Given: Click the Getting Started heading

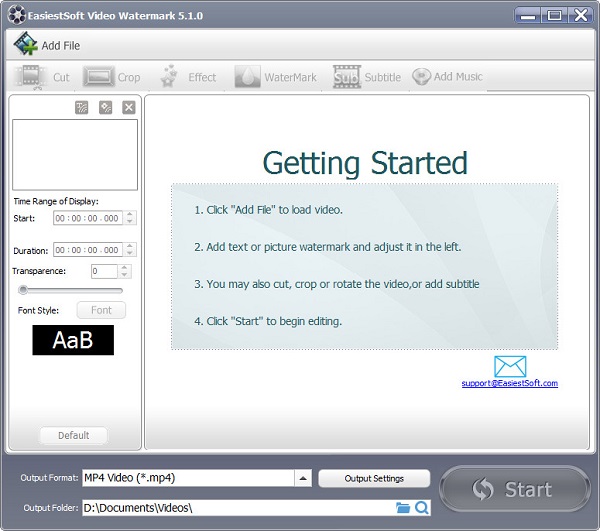Looking at the screenshot, I should point(365,163).
